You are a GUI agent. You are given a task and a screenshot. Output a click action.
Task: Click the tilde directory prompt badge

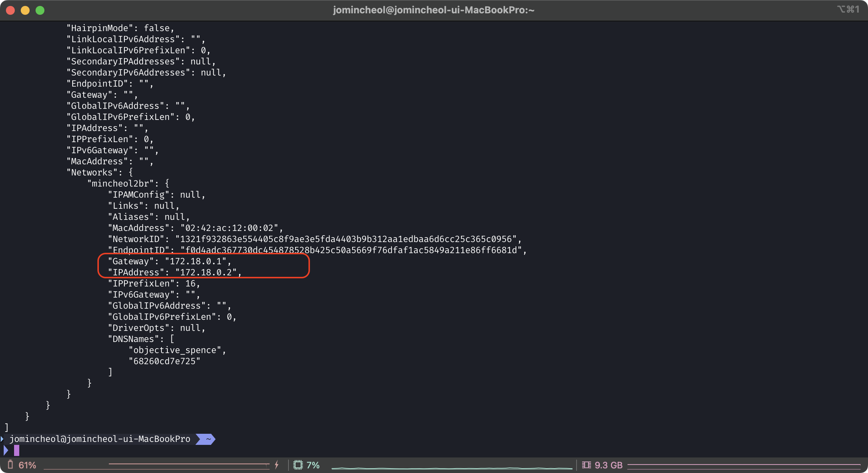206,439
